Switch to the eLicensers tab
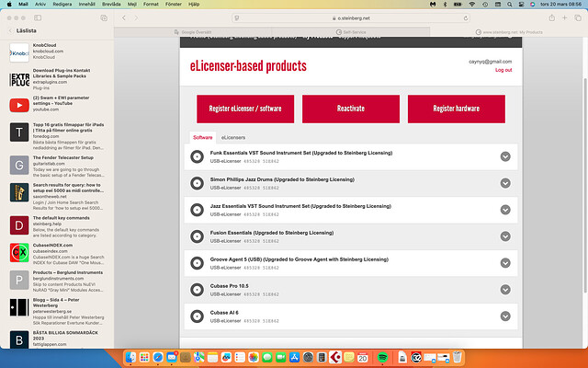Screen dimensions: 588x368 pyautogui.click(x=232, y=137)
